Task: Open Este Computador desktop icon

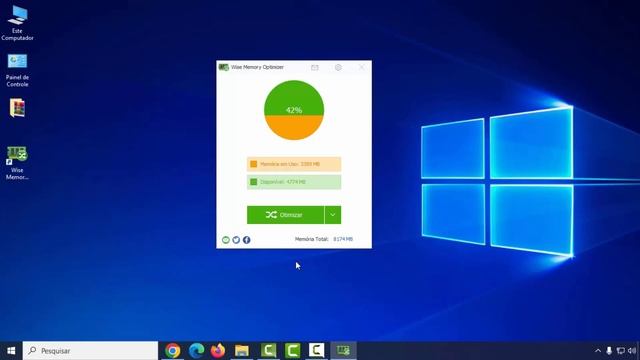Action: [x=17, y=23]
